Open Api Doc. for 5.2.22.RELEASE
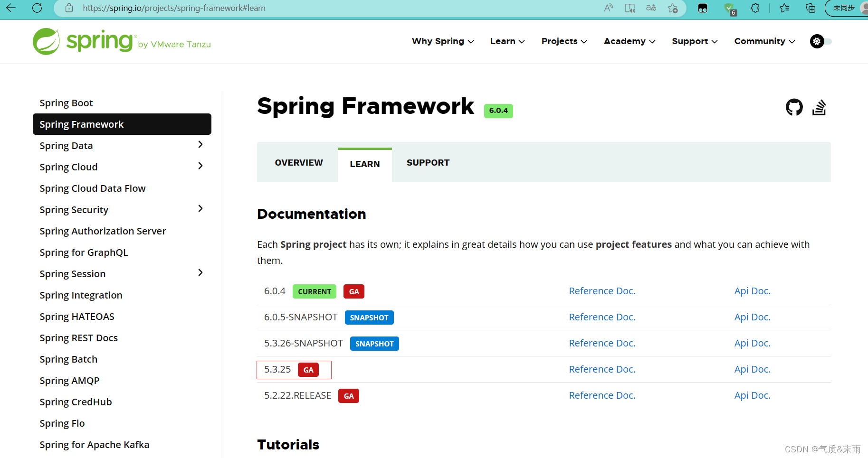This screenshot has height=458, width=868. 753,395
